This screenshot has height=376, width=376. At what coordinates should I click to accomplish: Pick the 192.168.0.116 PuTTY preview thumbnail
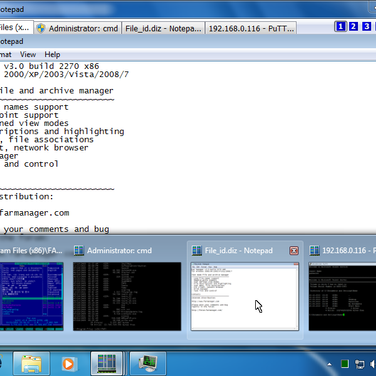[342, 296]
